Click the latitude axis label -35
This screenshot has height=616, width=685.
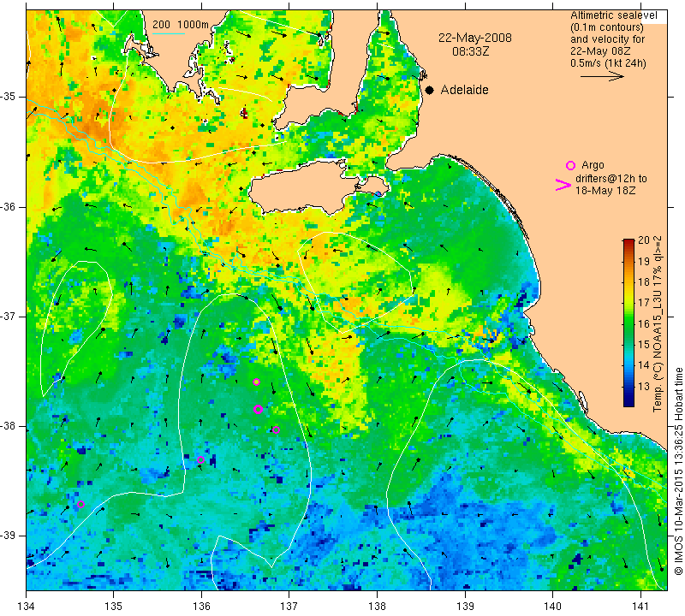tap(9, 97)
